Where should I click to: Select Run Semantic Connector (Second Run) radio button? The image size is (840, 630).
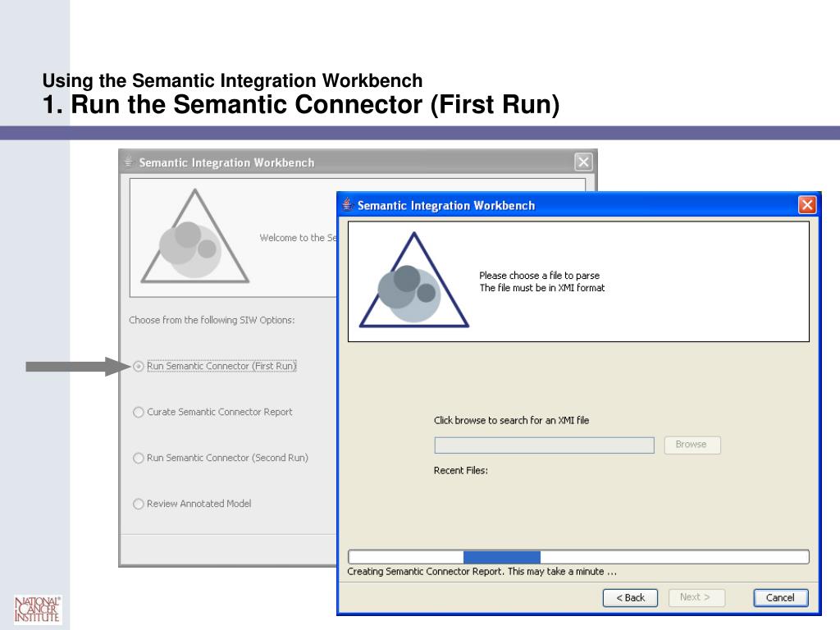tap(139, 459)
